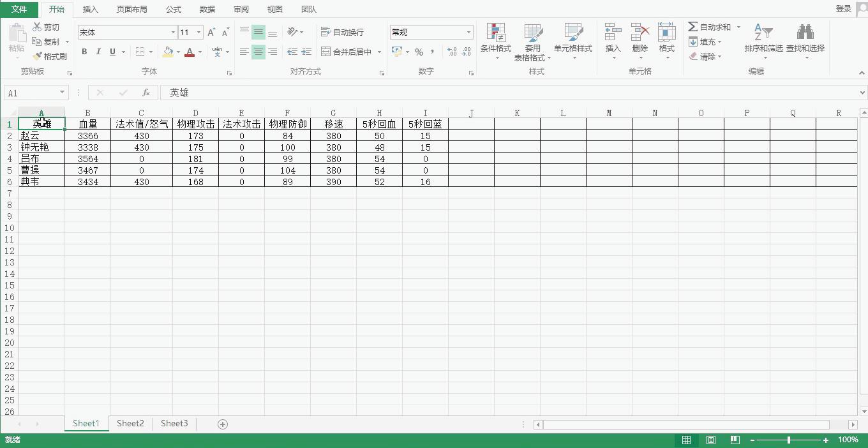Screen dimensions: 868x448
Task: Open font name dropdown 宋体
Action: point(173,32)
